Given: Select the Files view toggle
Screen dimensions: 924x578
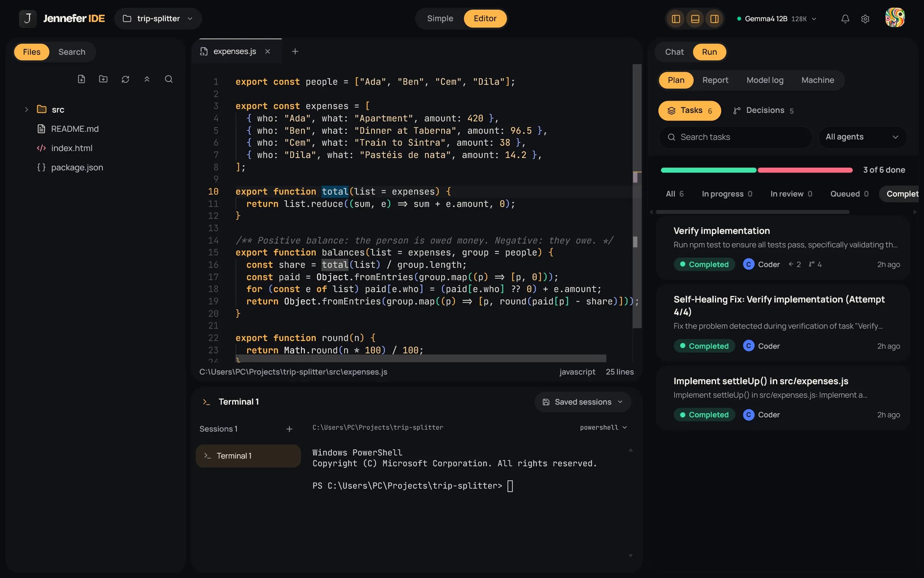Looking at the screenshot, I should [x=32, y=52].
